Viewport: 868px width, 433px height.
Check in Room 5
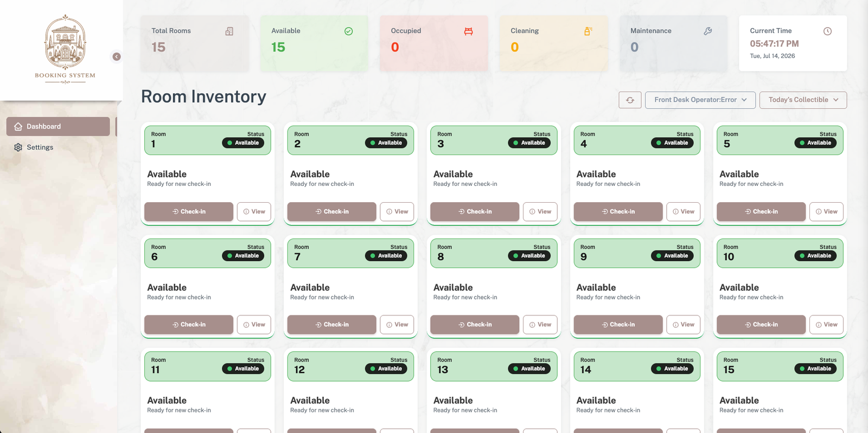pos(761,211)
